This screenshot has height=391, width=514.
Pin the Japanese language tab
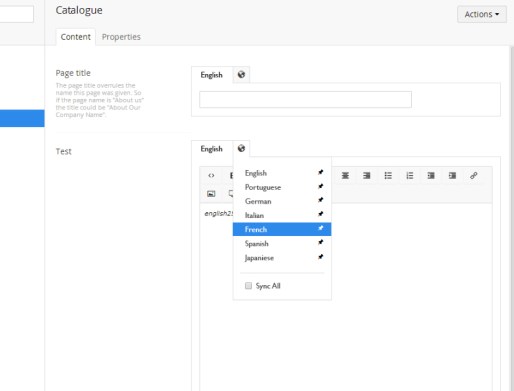(320, 257)
